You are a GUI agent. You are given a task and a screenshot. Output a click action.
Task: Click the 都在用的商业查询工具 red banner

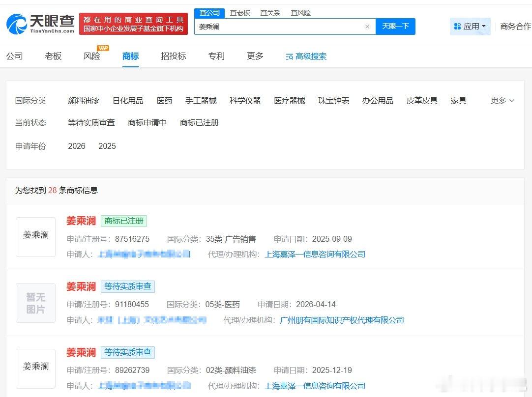tap(133, 24)
